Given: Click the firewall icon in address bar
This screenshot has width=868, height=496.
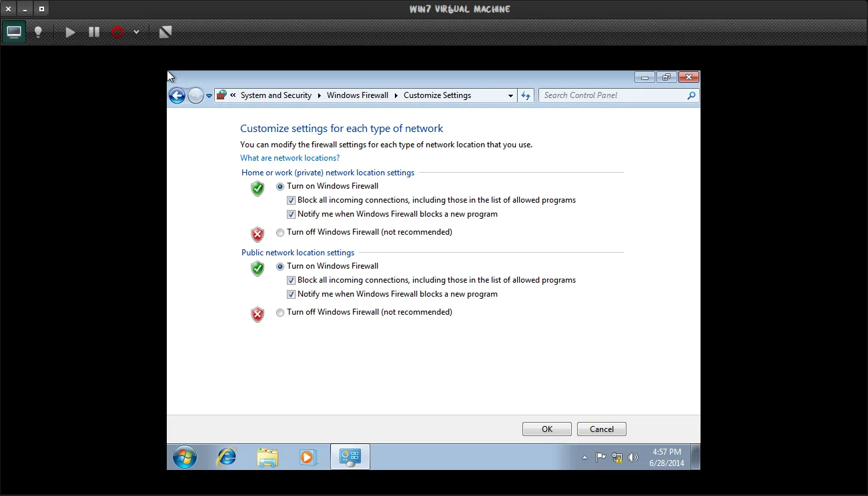Looking at the screenshot, I should [x=222, y=95].
